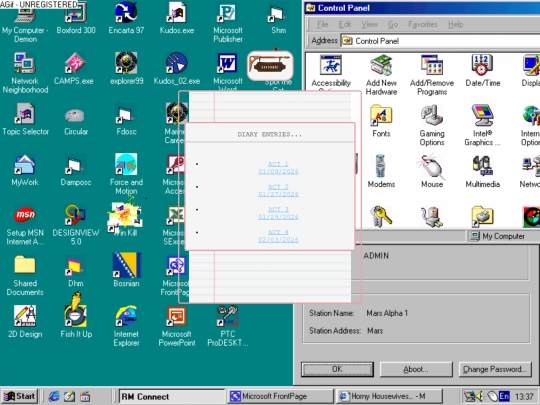This screenshot has width=540, height=405.
Task: Open the ACT 4 02/03/2026 diary entry
Action: click(x=278, y=236)
